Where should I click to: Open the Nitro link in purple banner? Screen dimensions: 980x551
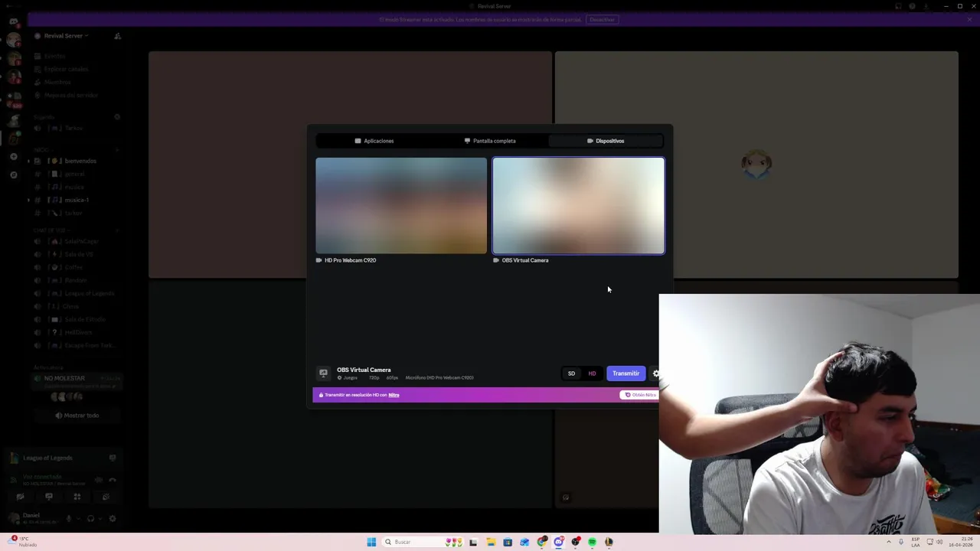394,395
